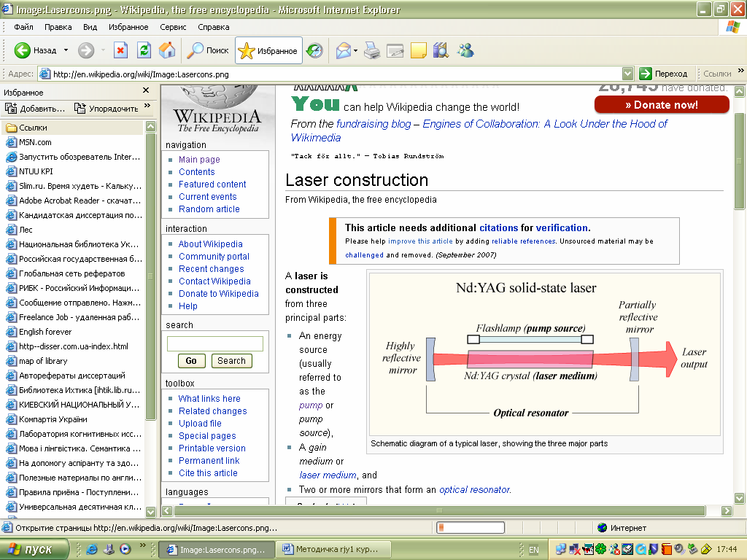Refresh the page with green arrows icon
This screenshot has width=747, height=560.
click(144, 50)
